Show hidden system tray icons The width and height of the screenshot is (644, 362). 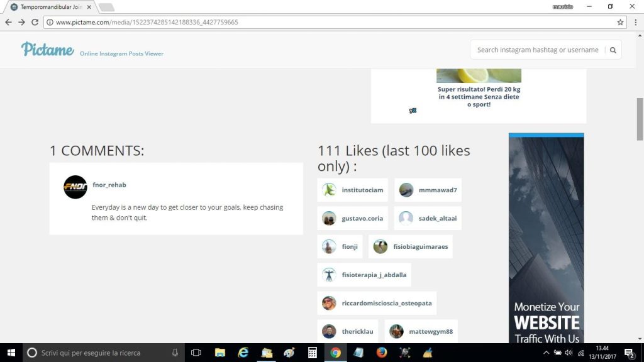click(x=547, y=353)
